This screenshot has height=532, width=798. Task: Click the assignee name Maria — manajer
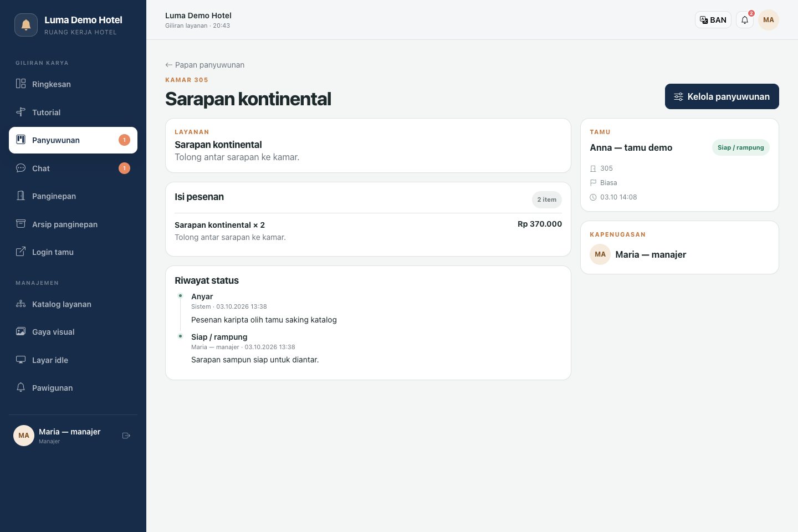(x=651, y=254)
